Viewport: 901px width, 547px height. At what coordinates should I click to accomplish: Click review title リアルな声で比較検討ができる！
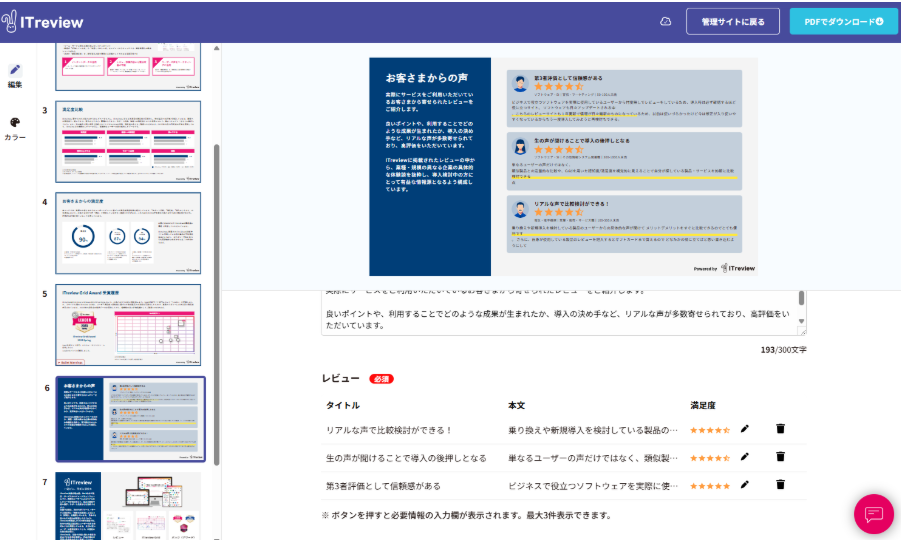(x=389, y=430)
